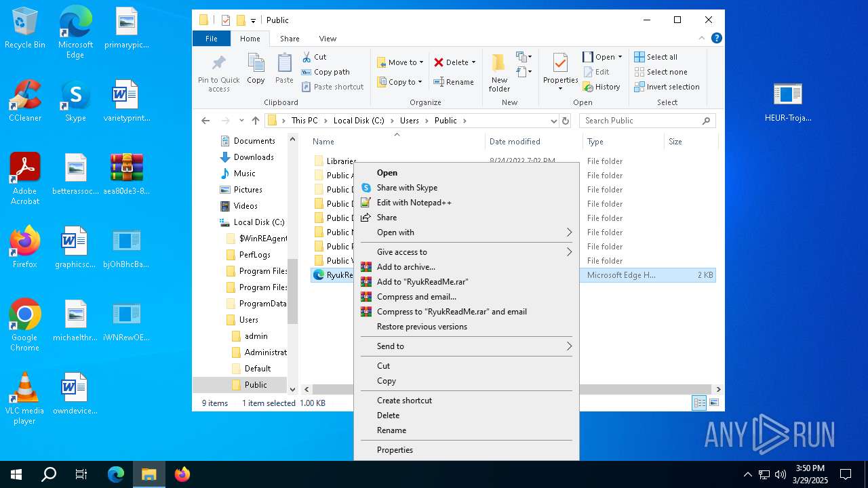Image resolution: width=868 pixels, height=488 pixels.
Task: Sort by the Type column header
Action: pyautogui.click(x=623, y=142)
